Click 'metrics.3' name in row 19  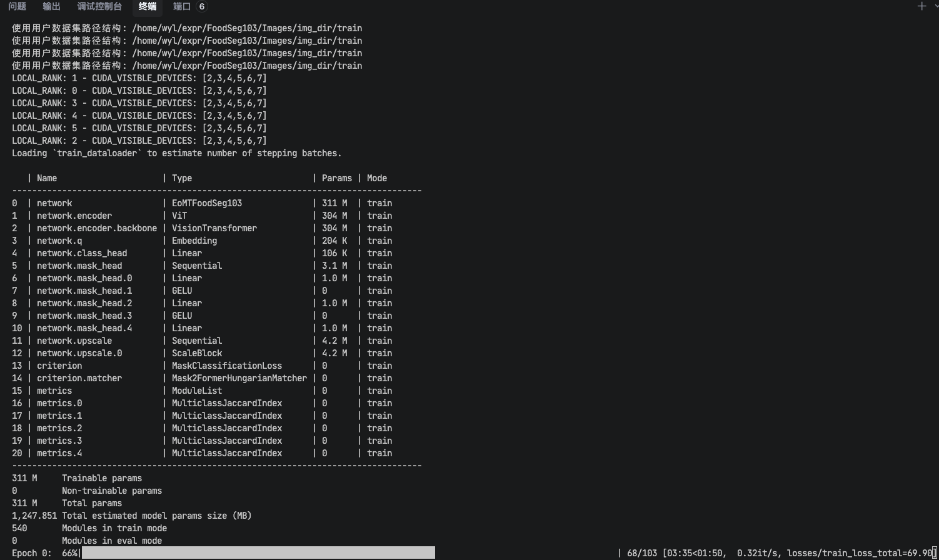[x=59, y=441]
